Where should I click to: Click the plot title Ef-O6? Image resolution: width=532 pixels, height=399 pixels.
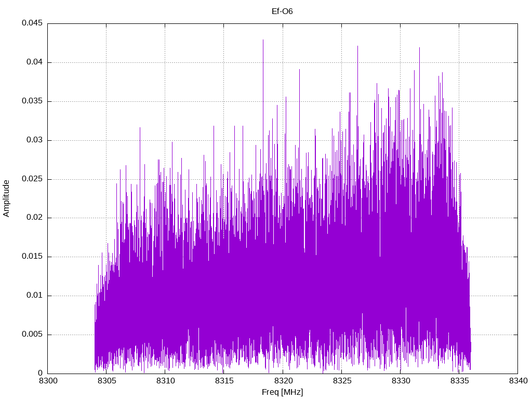coord(282,11)
